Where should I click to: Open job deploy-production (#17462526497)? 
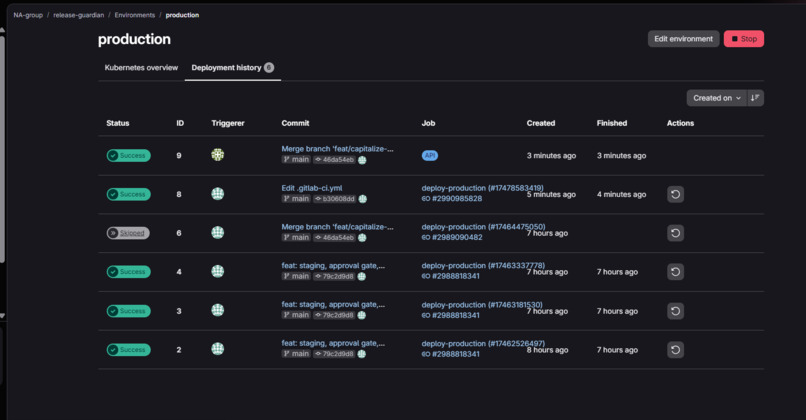[x=483, y=343]
